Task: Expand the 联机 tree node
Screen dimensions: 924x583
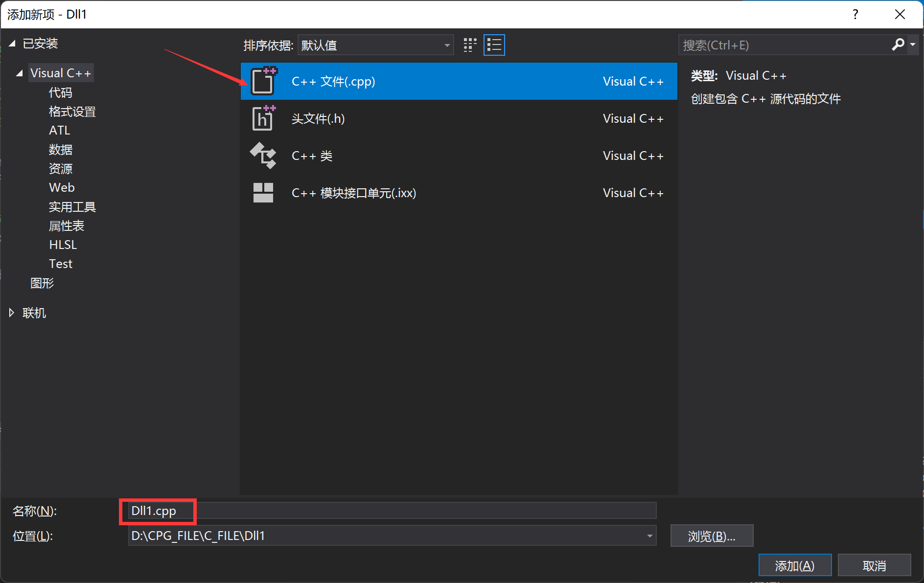Action: (x=12, y=313)
